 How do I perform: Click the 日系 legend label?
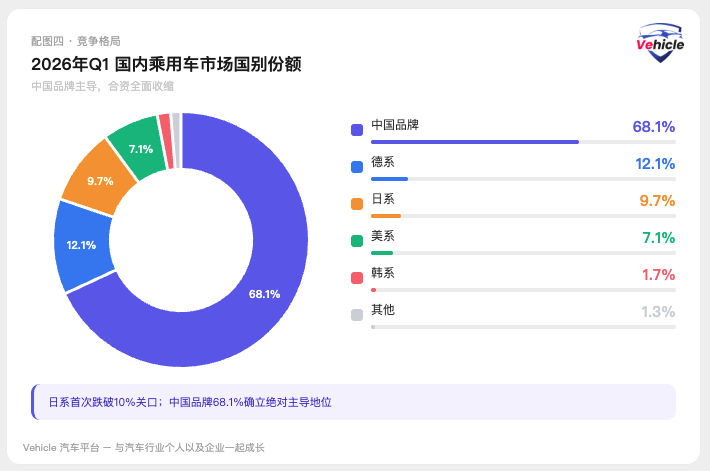383,199
